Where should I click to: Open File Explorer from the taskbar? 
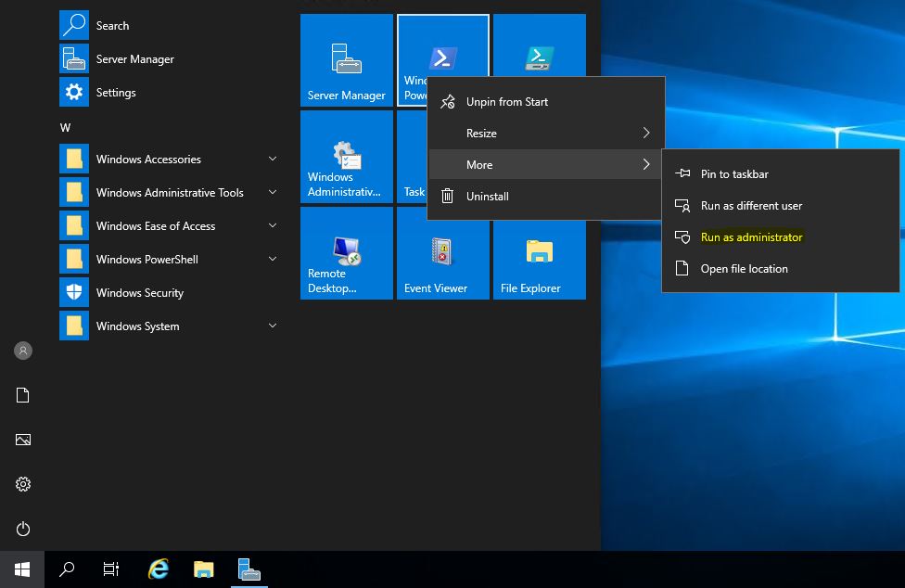click(x=204, y=569)
